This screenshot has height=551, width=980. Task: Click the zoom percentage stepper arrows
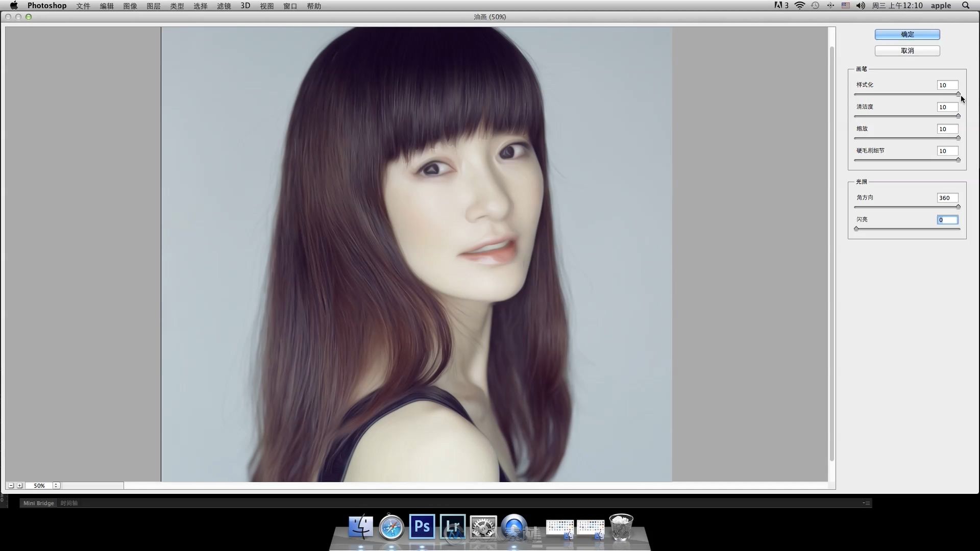coord(56,486)
